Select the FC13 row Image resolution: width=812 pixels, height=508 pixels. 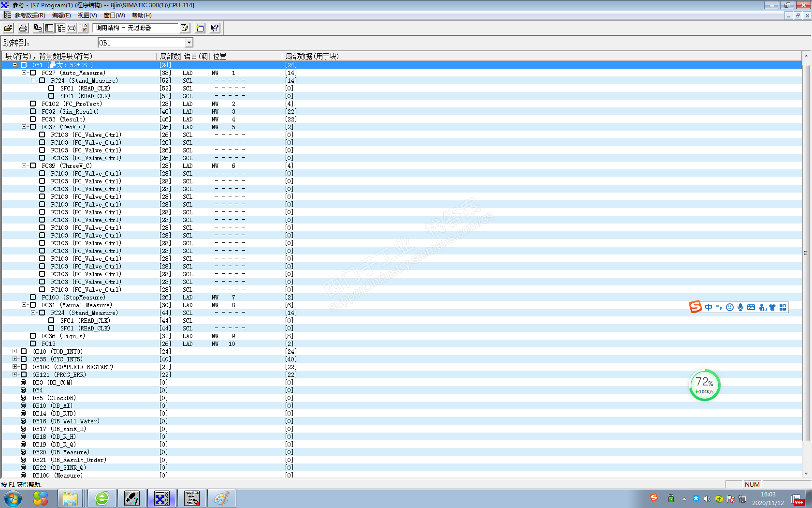tap(402, 344)
